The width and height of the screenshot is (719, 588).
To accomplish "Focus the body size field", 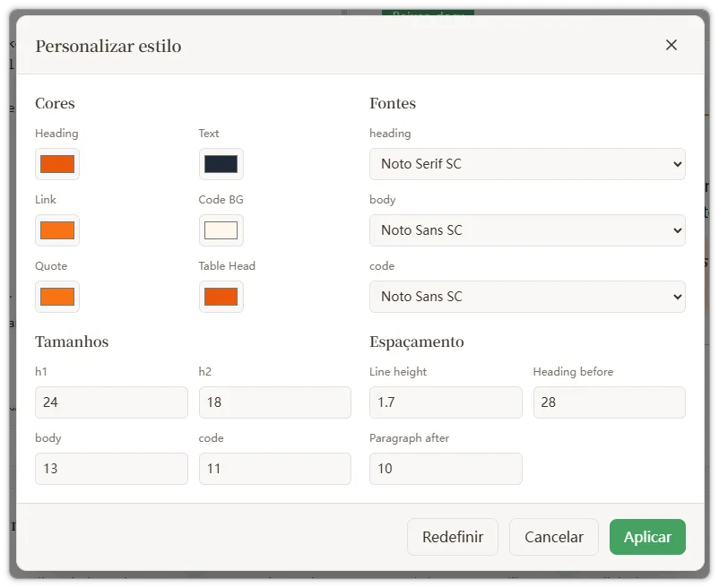I will point(111,469).
